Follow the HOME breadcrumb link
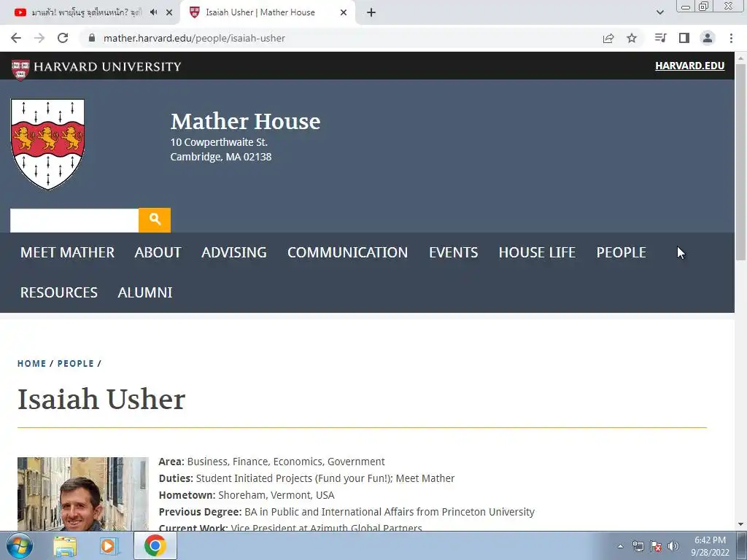Image resolution: width=747 pixels, height=560 pixels. pos(31,364)
